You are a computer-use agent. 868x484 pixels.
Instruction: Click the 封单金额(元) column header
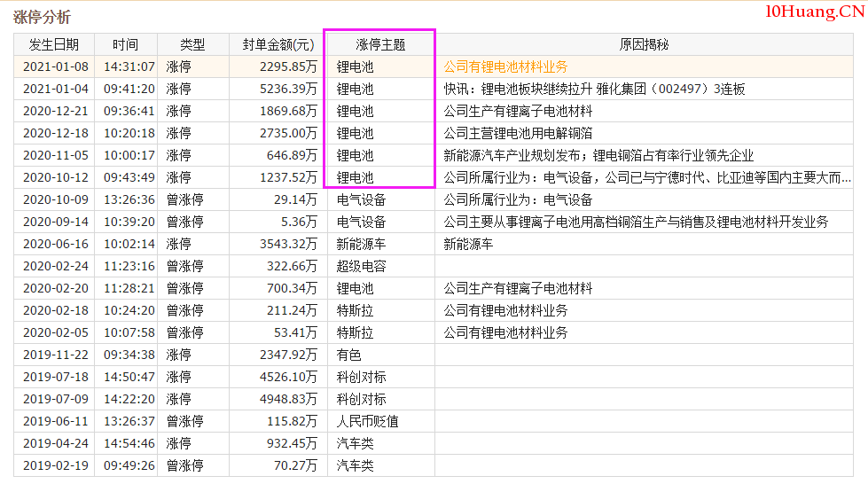[x=278, y=45]
